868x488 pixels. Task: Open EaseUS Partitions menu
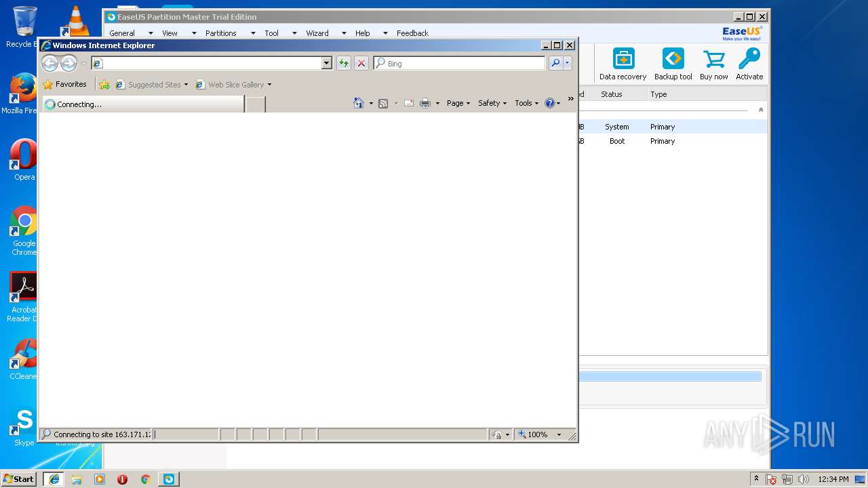click(x=221, y=33)
